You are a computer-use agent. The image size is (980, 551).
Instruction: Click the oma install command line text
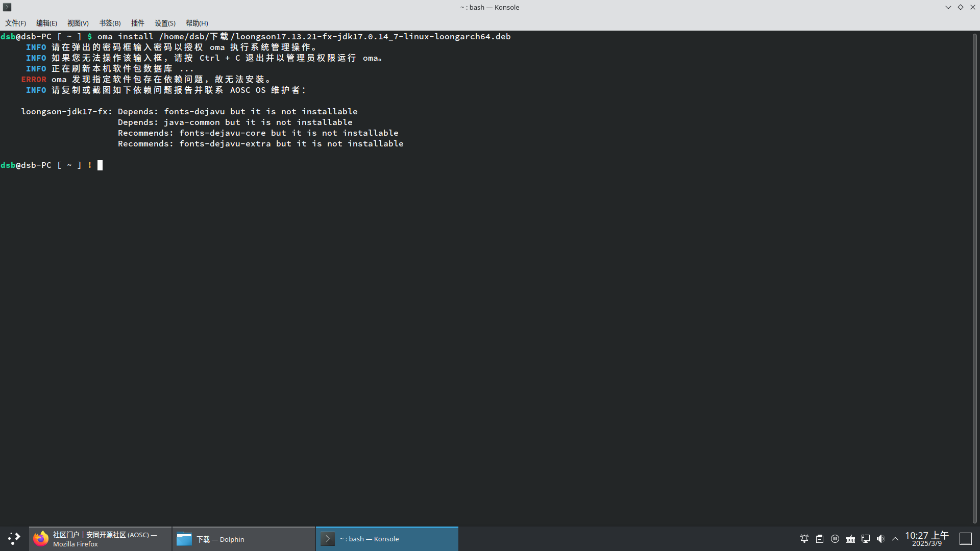304,37
